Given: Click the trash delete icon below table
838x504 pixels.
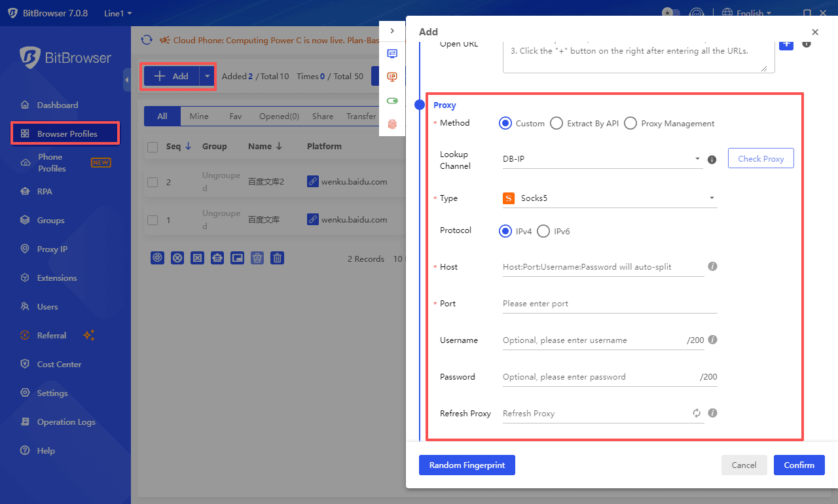Looking at the screenshot, I should (278, 258).
